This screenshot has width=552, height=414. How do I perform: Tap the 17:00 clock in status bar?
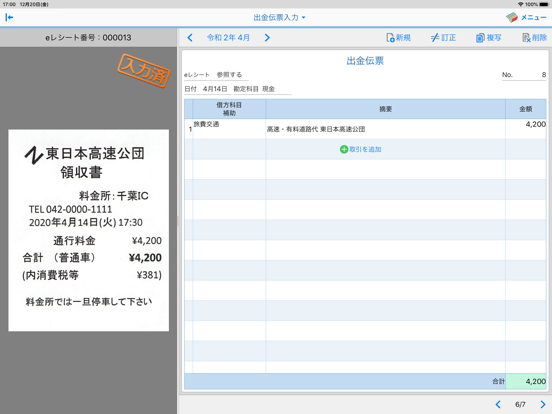[9, 4]
